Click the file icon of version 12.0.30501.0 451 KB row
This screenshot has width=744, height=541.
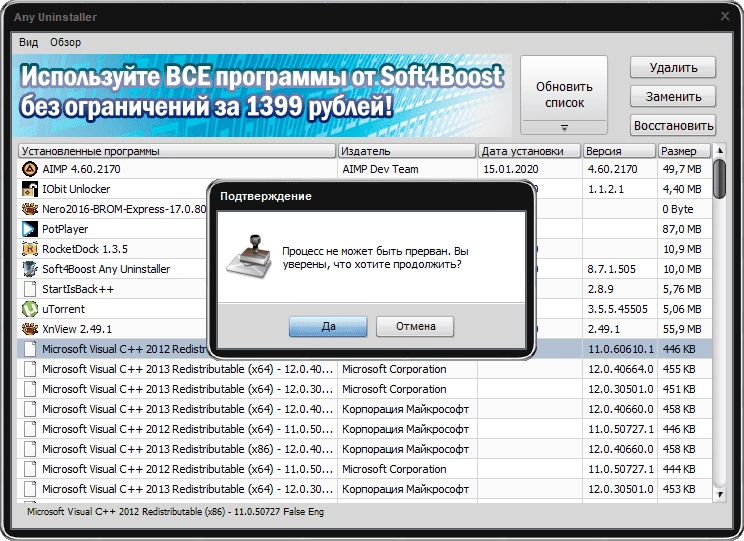pos(30,389)
